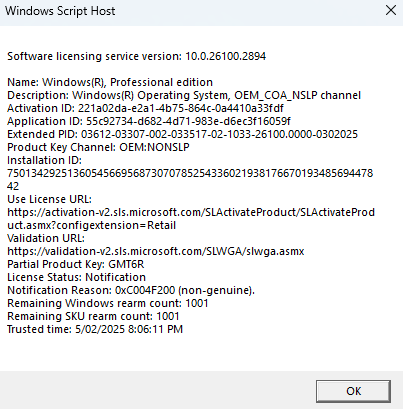Click the Product Key Channel: OEM:NONSLP line
The height and width of the screenshot is (409, 403).
click(x=98, y=147)
